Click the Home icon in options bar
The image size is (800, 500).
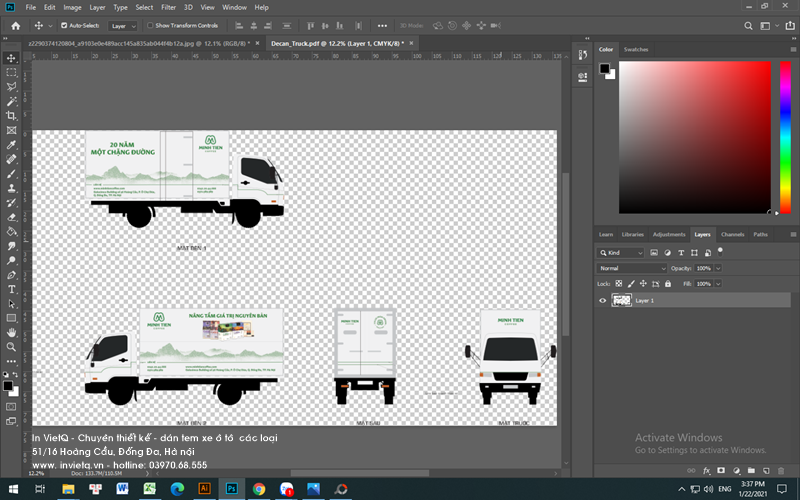[15, 25]
